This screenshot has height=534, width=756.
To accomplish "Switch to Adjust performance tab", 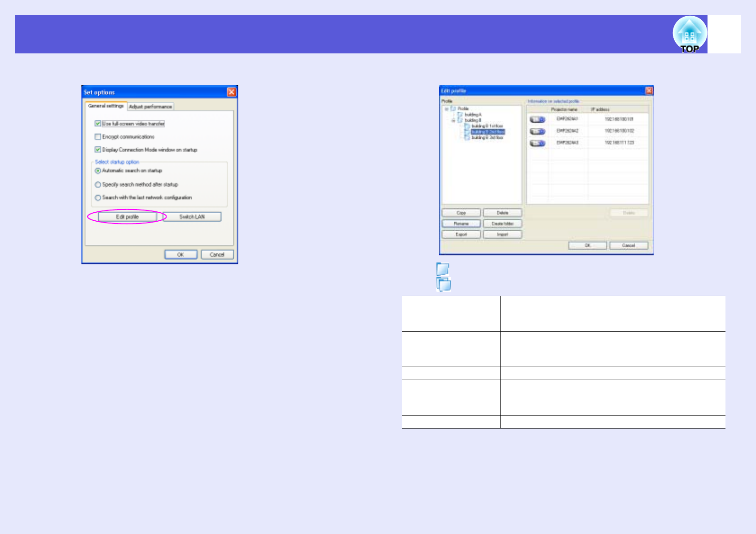I will (150, 106).
